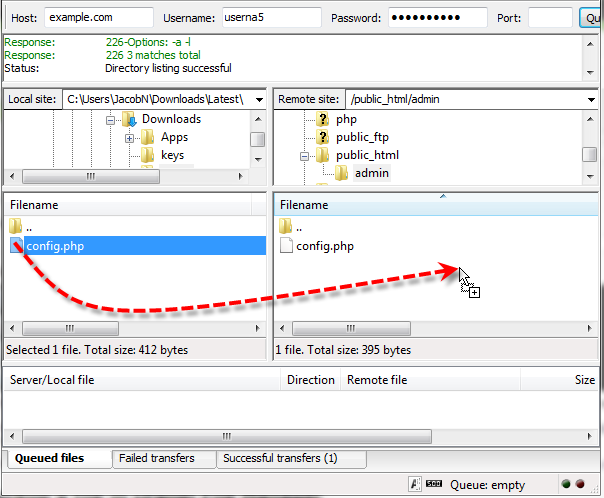The width and height of the screenshot is (604, 498).
Task: Click the red activity indicator light
Action: coord(580,484)
